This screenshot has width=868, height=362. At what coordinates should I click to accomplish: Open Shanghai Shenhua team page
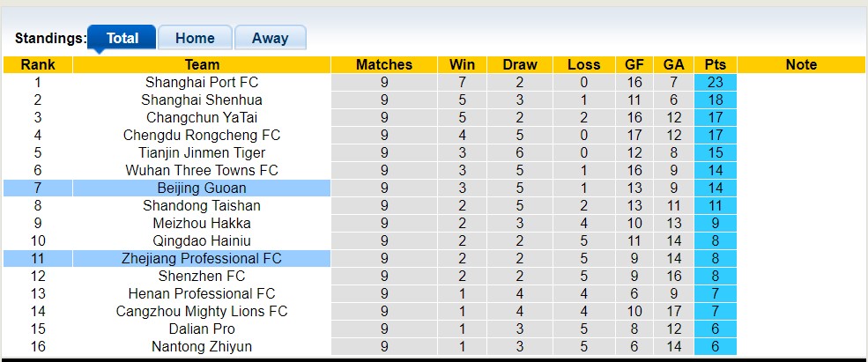tap(202, 100)
